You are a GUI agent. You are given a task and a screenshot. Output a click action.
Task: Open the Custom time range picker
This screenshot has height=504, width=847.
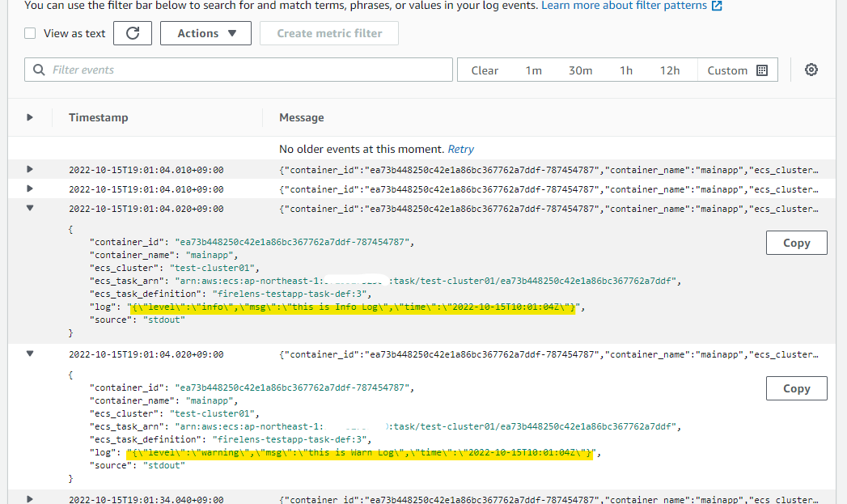click(x=737, y=70)
